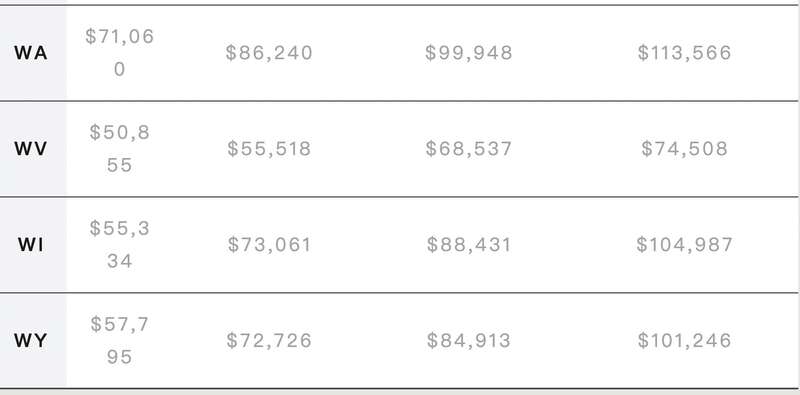
Task: Select the WV row header
Action: (x=31, y=149)
